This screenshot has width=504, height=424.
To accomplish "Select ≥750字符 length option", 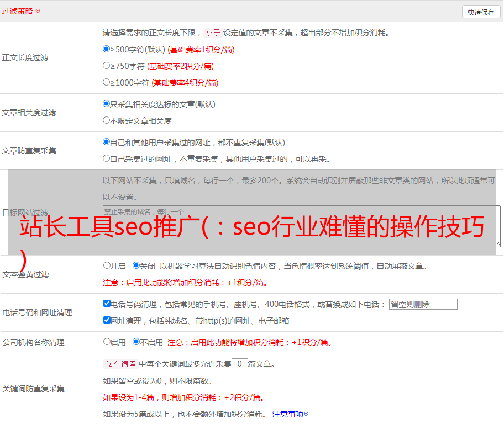I will click(107, 66).
